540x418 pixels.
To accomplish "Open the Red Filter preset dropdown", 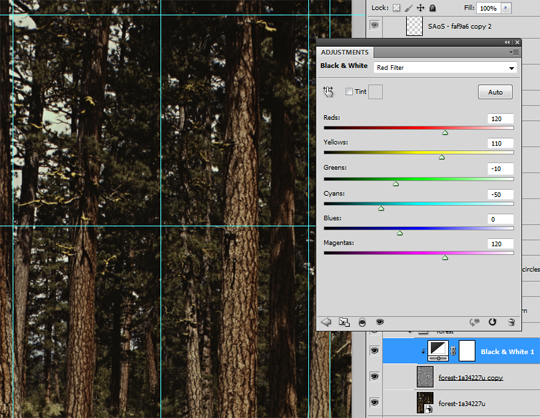I will click(445, 67).
